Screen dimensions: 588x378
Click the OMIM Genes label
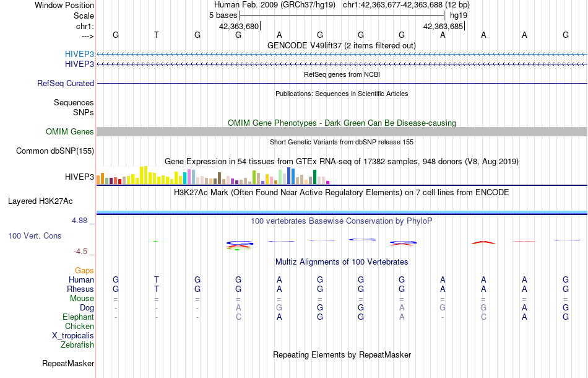tap(70, 132)
